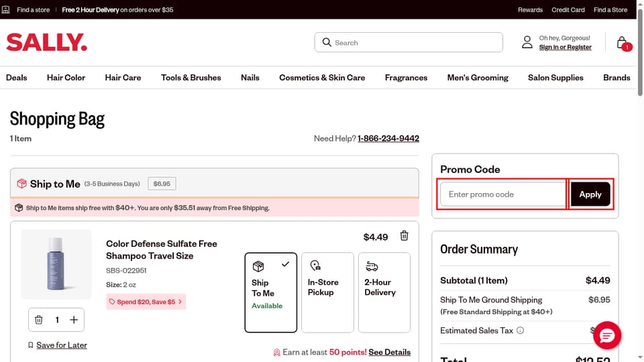Click the search magnifier icon
Image resolution: width=644 pixels, height=362 pixels.
[327, 42]
